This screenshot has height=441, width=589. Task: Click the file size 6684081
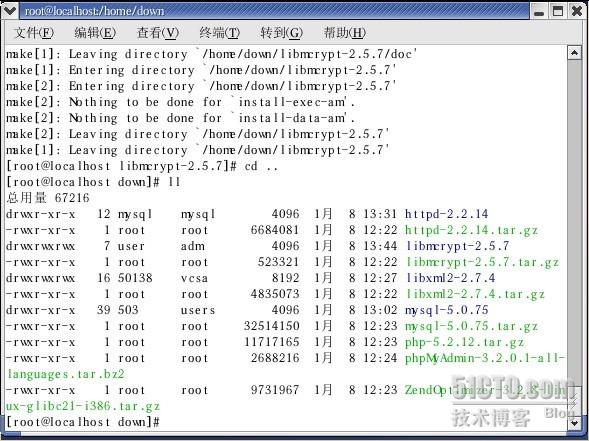275,230
